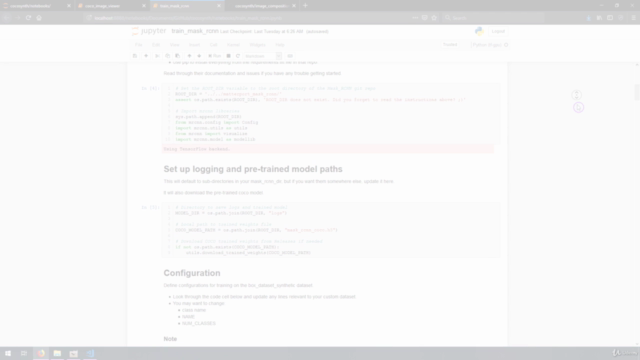Click the Python logo icon
Screen dimensions: 640x360
[x=479, y=31]
